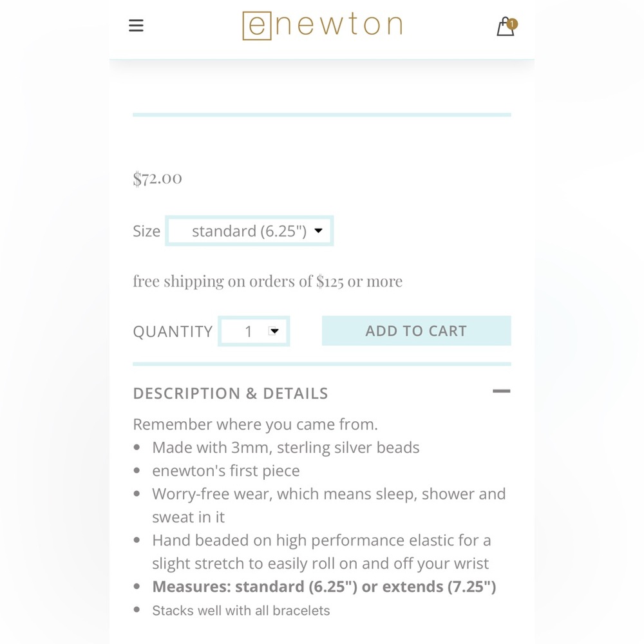Viewport: 644px width, 644px height.
Task: Collapse Description & Details with minus icon
Action: pos(502,391)
